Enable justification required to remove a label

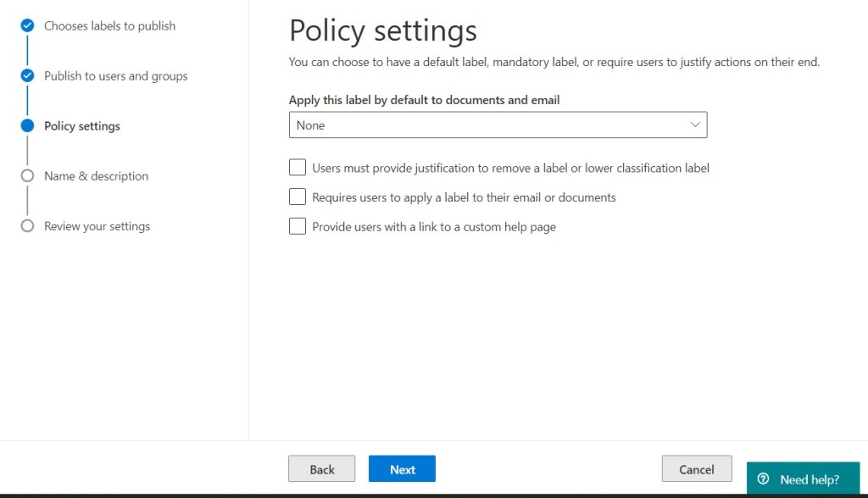click(x=298, y=168)
